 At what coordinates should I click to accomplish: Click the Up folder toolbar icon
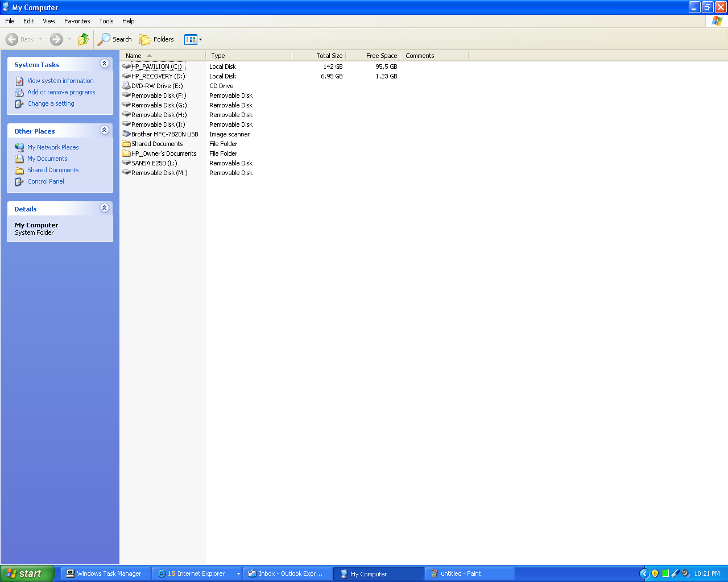click(84, 39)
